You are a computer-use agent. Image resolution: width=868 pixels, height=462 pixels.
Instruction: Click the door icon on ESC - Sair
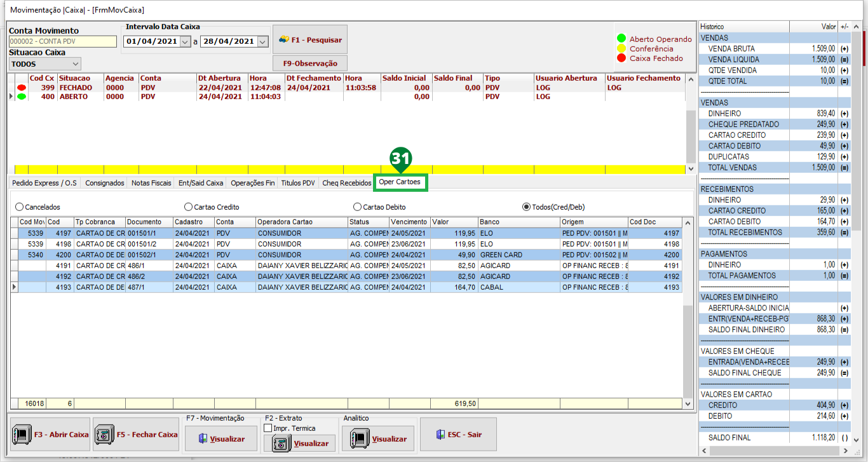440,435
